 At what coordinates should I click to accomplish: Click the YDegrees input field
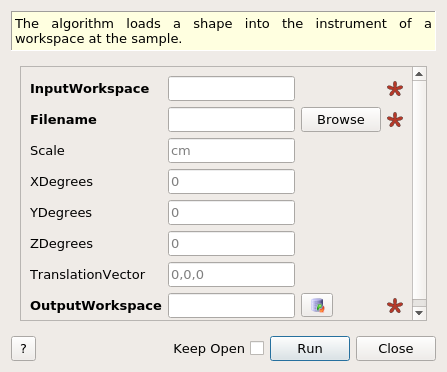click(231, 212)
